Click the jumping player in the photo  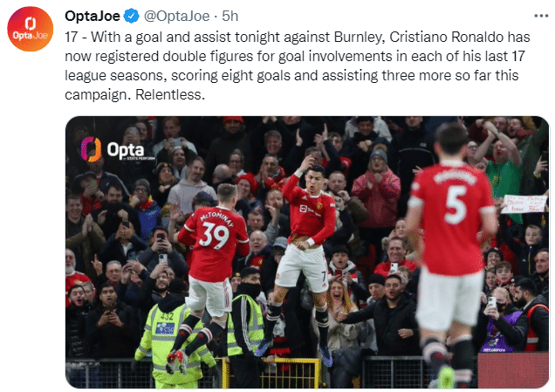pyautogui.click(x=303, y=227)
